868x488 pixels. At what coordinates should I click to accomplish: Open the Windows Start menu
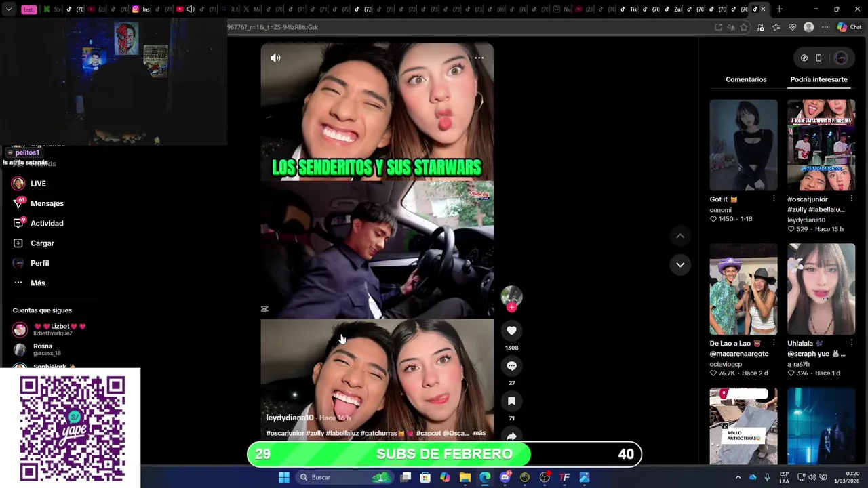coord(284,477)
